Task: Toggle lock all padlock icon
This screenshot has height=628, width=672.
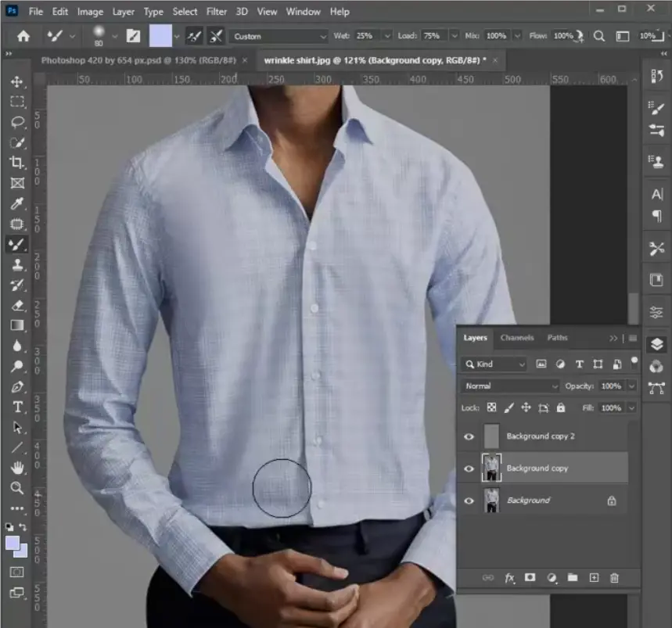Action: click(561, 407)
